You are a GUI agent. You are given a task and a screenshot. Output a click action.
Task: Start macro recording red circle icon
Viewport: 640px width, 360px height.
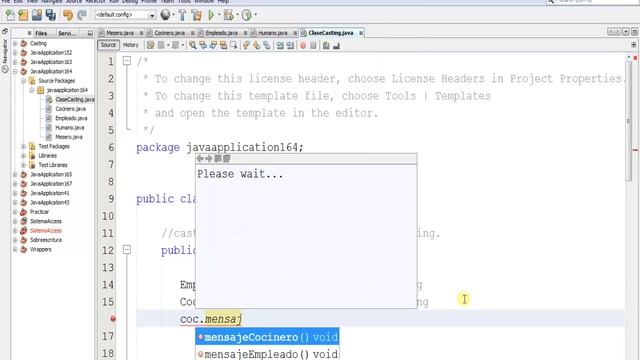tap(303, 45)
